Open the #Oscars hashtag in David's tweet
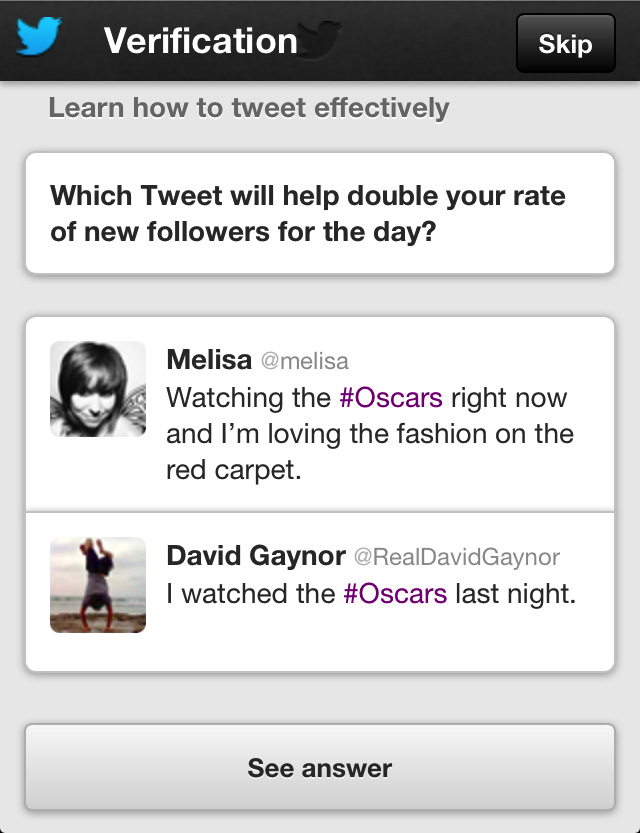The width and height of the screenshot is (640, 833). point(394,593)
